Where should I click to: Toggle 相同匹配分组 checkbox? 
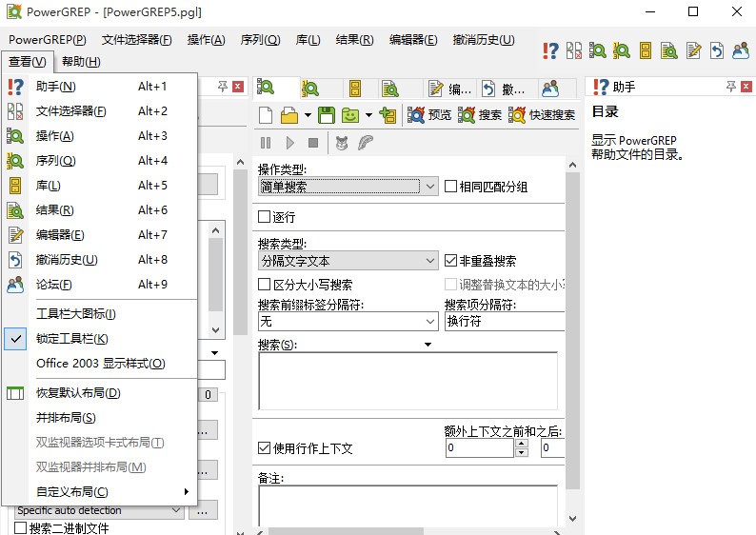pyautogui.click(x=450, y=187)
